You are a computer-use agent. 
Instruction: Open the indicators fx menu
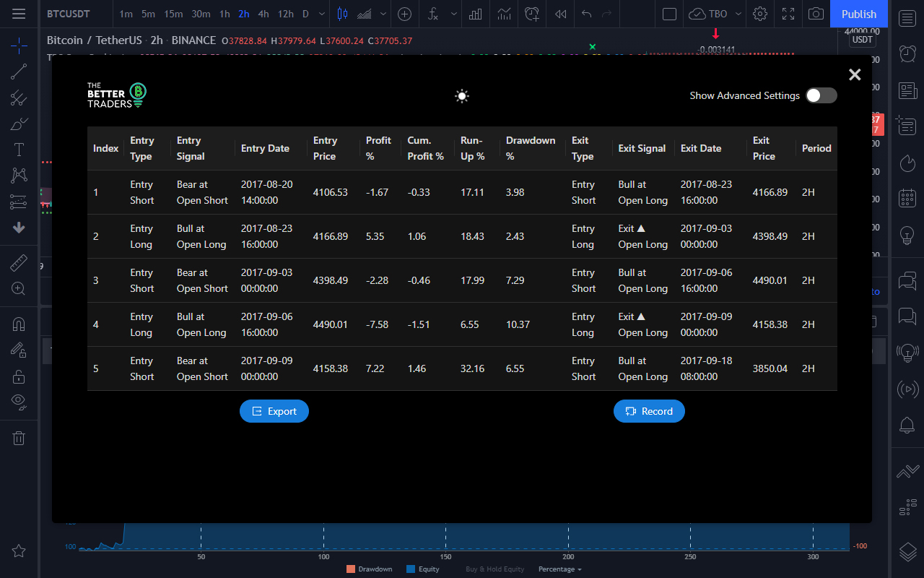[433, 14]
